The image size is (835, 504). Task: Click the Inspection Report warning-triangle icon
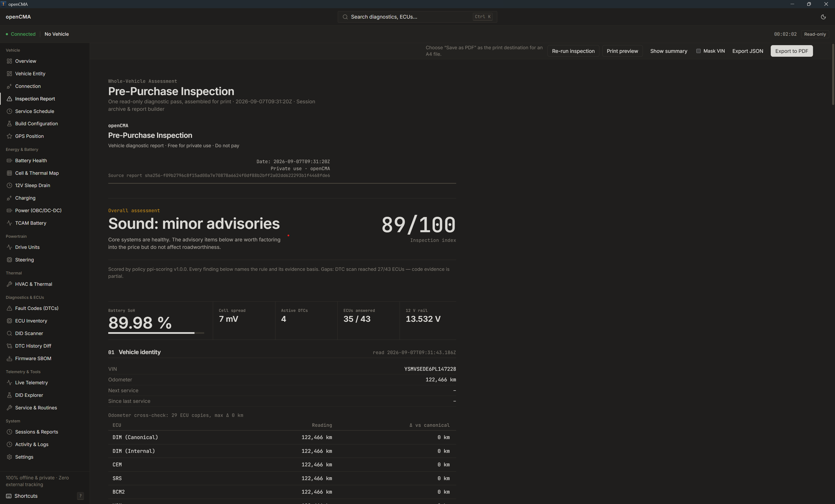pos(9,99)
